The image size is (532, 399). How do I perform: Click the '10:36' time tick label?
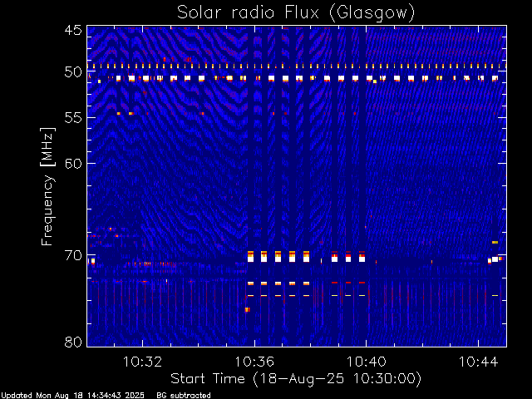[254, 362]
